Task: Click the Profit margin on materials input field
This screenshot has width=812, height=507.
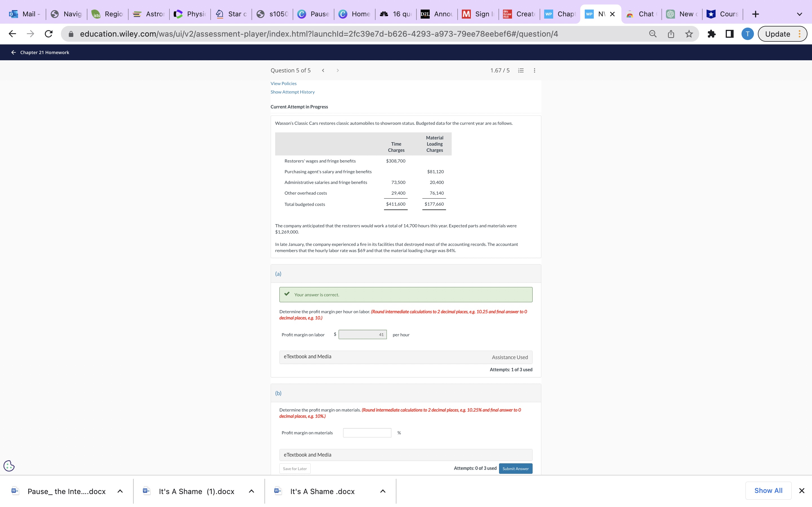Action: point(367,433)
